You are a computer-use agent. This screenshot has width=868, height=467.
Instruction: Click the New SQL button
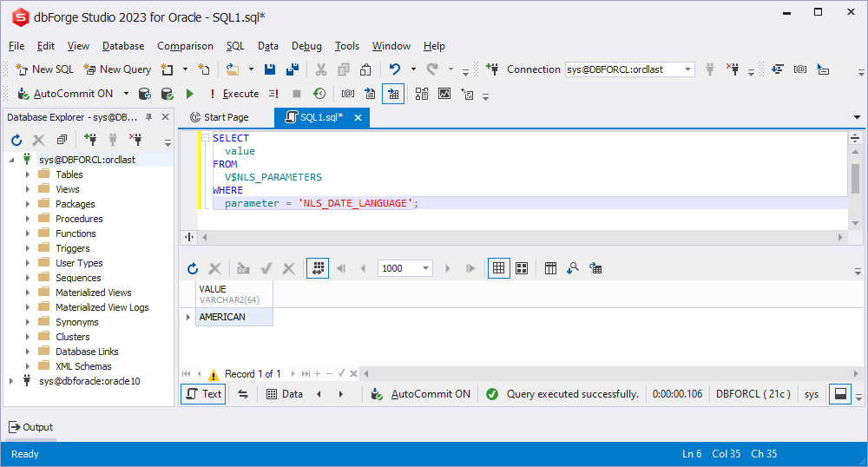pos(45,69)
